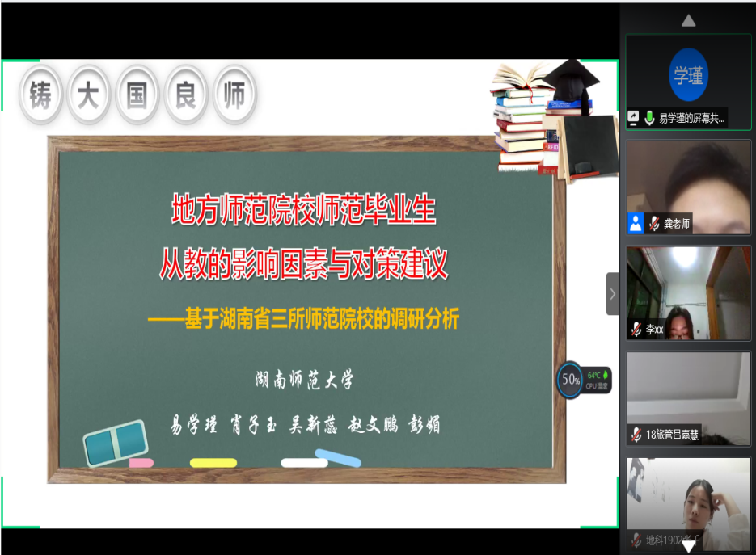Click the screen share icon on 易学瑾's tile
This screenshot has height=555, width=756.
[634, 118]
